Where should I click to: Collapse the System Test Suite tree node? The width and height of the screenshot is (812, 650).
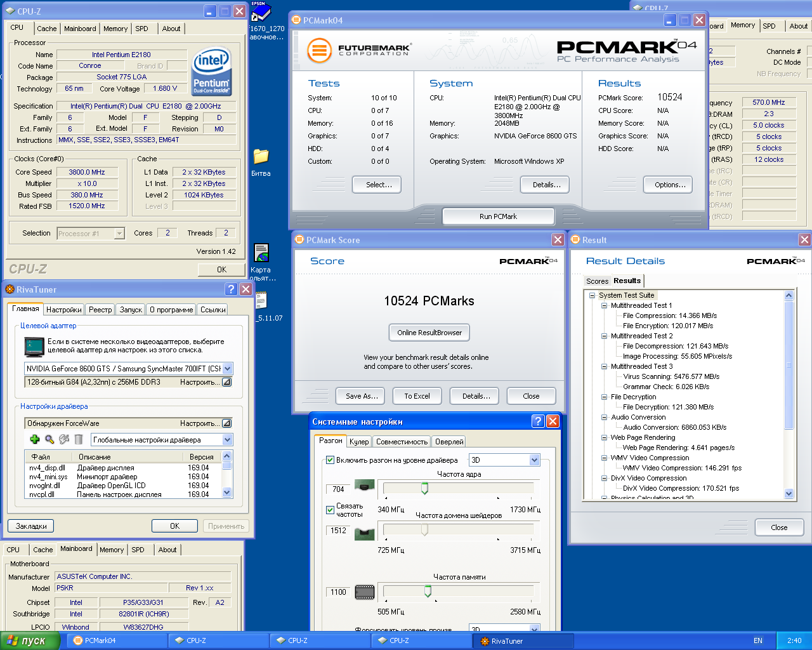pos(592,295)
